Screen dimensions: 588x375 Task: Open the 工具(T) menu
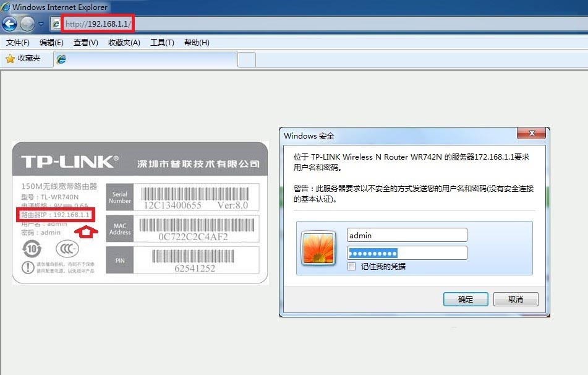pyautogui.click(x=162, y=43)
